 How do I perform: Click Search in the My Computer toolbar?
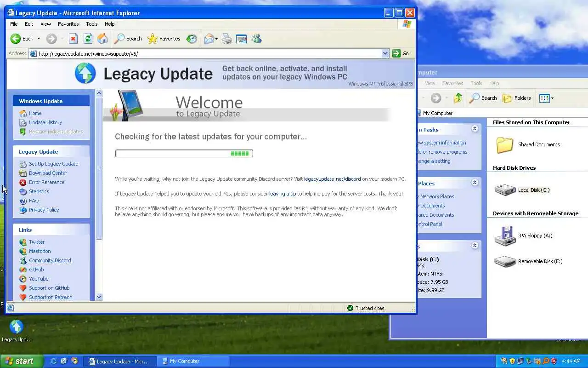coord(483,98)
